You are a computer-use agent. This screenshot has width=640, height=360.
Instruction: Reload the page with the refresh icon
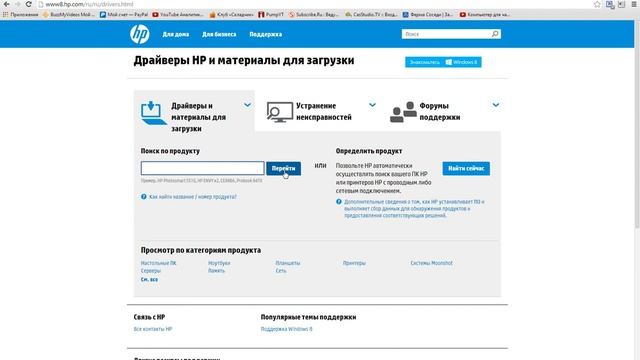[x=29, y=4]
